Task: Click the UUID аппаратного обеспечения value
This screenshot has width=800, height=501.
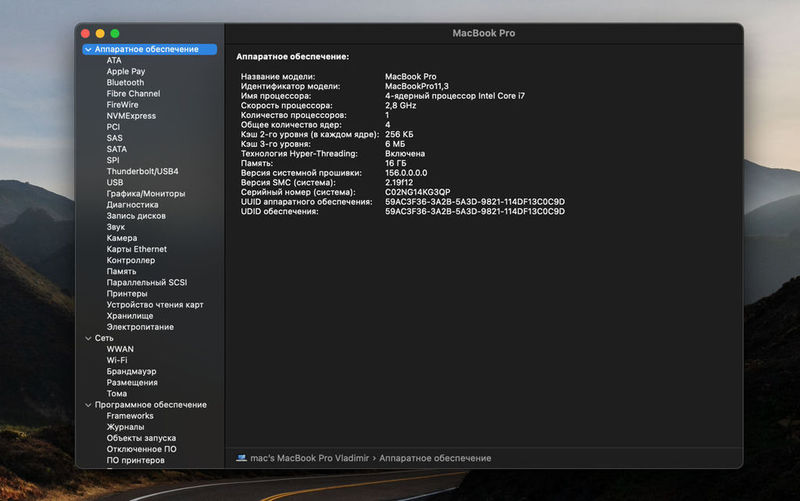Action: point(474,202)
